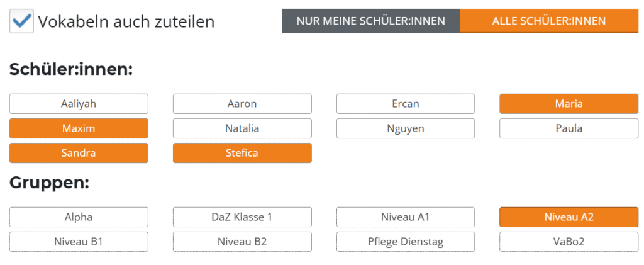Image resolution: width=644 pixels, height=265 pixels.
Task: Pick the Niveau B1 group
Action: coord(79,242)
